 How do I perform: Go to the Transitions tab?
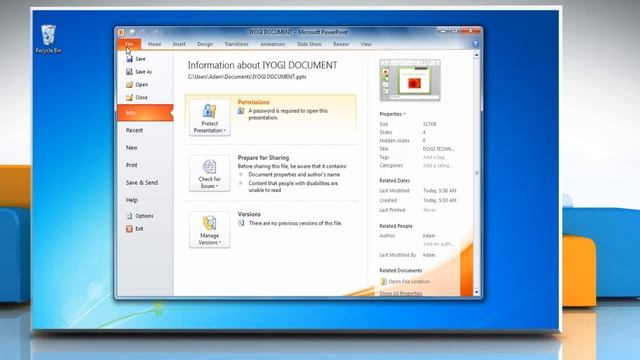[236, 44]
